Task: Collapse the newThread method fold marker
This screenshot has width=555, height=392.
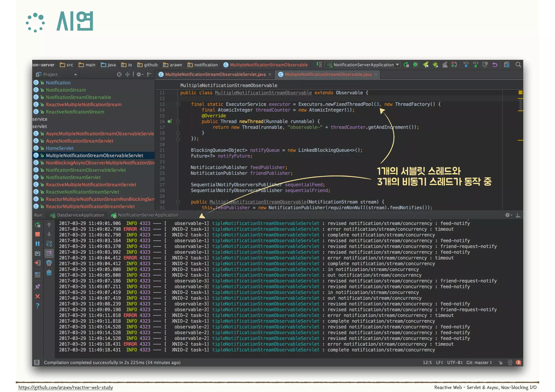Action: (178, 122)
